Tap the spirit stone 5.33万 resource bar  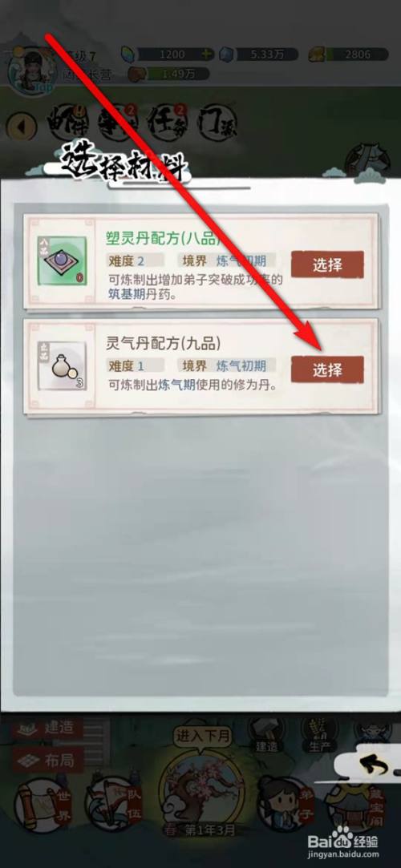(259, 55)
